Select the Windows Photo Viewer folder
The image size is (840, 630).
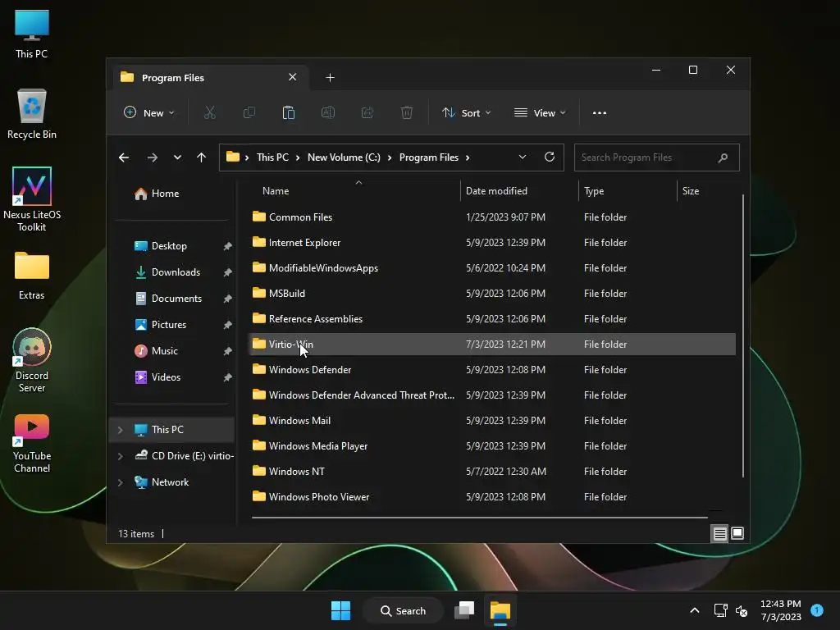(x=492, y=497)
